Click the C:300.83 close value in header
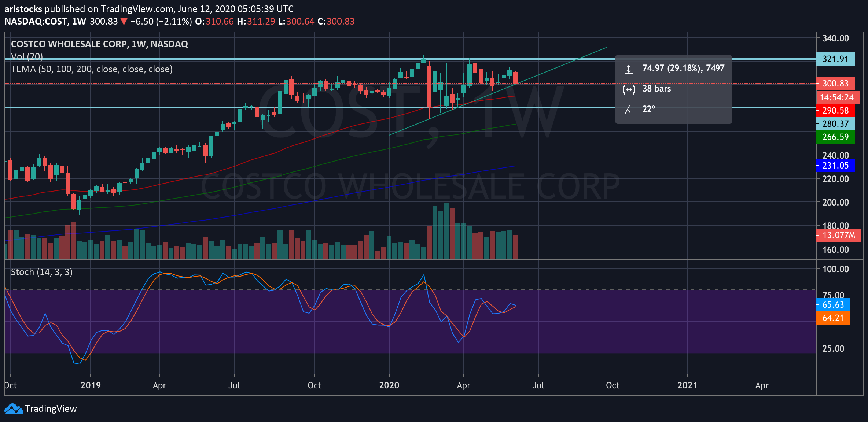This screenshot has height=422, width=868. point(336,22)
